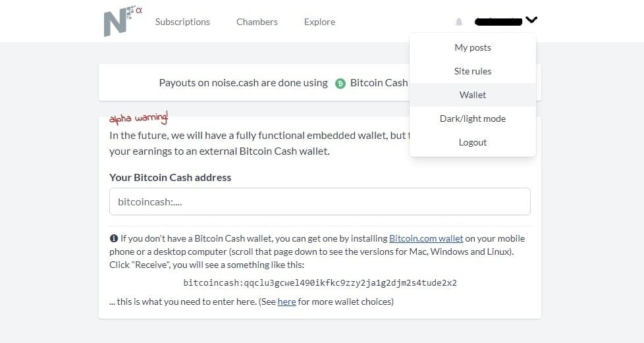Open Site rules from the dropdown
The width and height of the screenshot is (644, 343).
473,71
